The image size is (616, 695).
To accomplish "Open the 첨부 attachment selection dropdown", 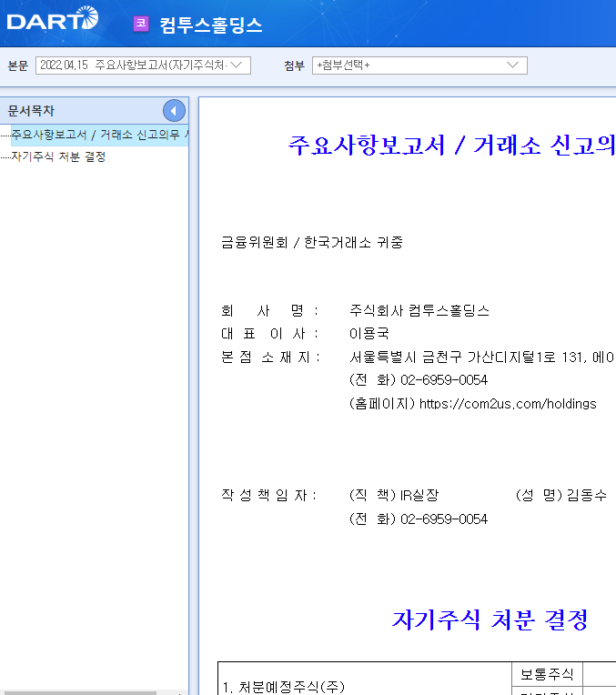I will [x=419, y=65].
